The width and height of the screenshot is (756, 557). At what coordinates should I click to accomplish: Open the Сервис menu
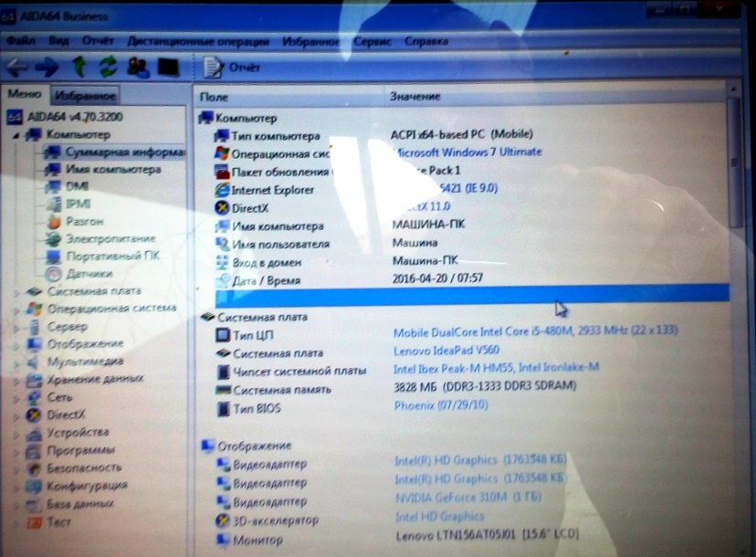pyautogui.click(x=372, y=42)
